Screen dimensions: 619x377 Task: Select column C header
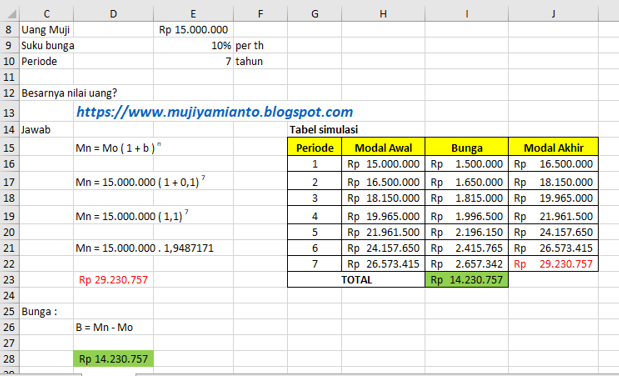pos(47,14)
